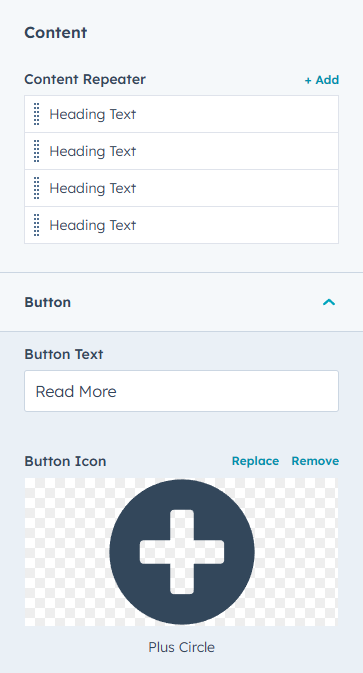Viewport: 363px width, 673px height.
Task: Click the Button Text field label
Action: tap(64, 354)
